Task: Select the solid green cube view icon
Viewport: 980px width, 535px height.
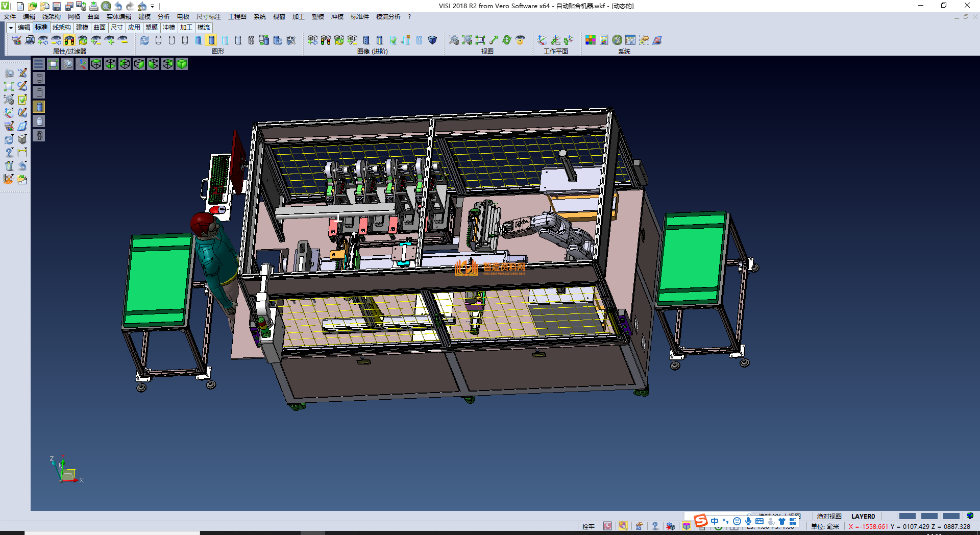Action: (182, 64)
